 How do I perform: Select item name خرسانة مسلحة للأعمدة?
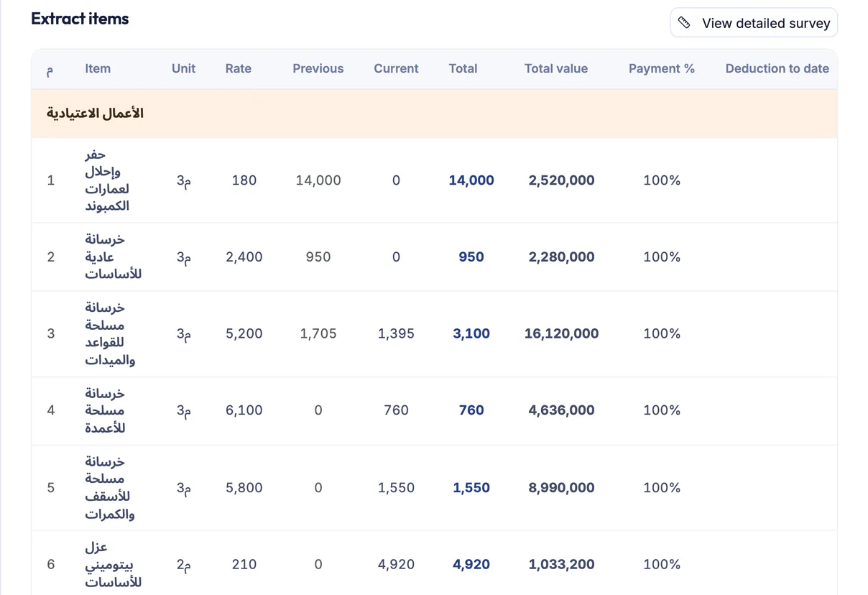[x=106, y=410]
